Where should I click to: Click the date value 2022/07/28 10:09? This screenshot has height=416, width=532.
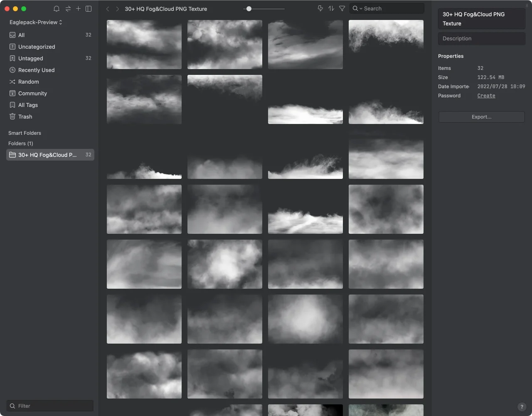(501, 87)
